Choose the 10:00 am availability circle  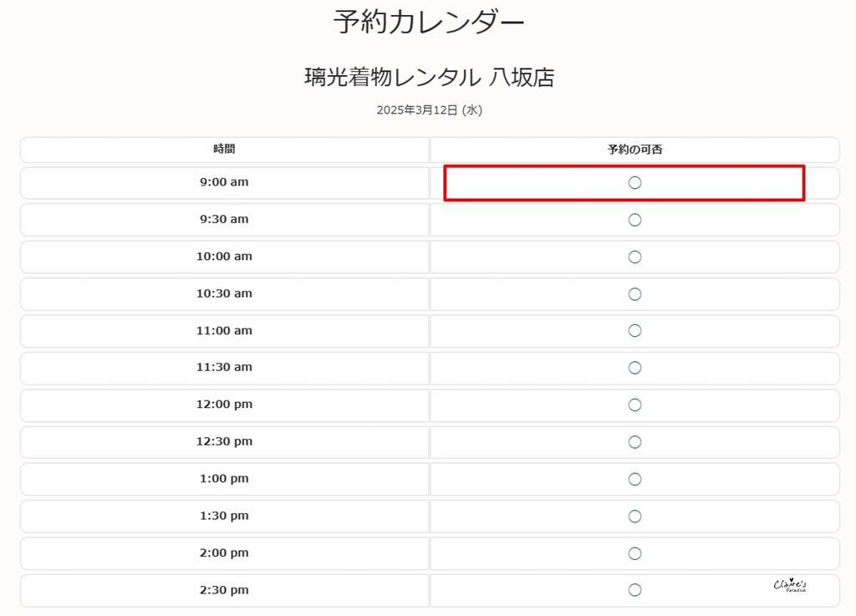coord(634,257)
